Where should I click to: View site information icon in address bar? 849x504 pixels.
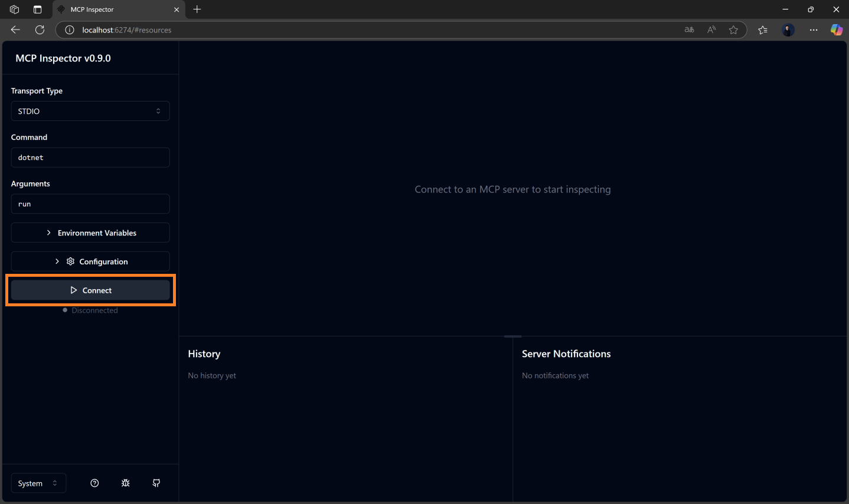click(70, 30)
